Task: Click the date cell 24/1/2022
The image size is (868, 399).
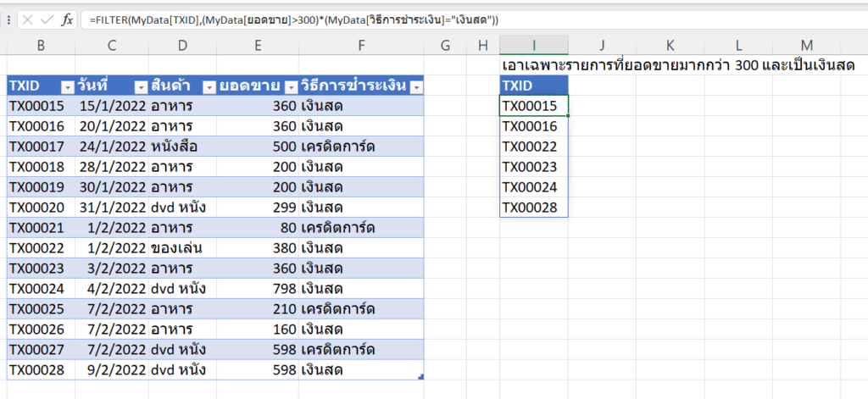Action: click(x=110, y=147)
